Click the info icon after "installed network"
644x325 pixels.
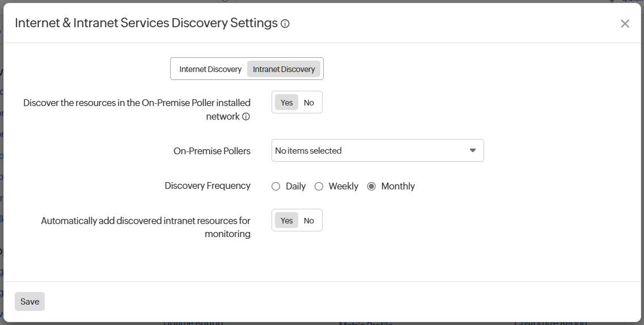click(246, 117)
